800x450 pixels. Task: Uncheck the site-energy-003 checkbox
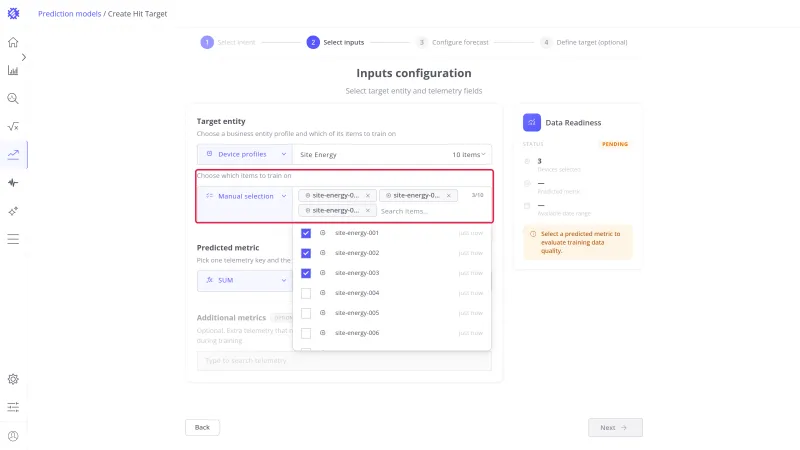click(306, 273)
